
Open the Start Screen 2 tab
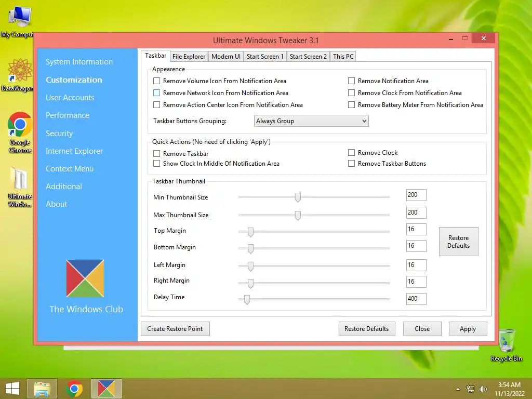308,56
